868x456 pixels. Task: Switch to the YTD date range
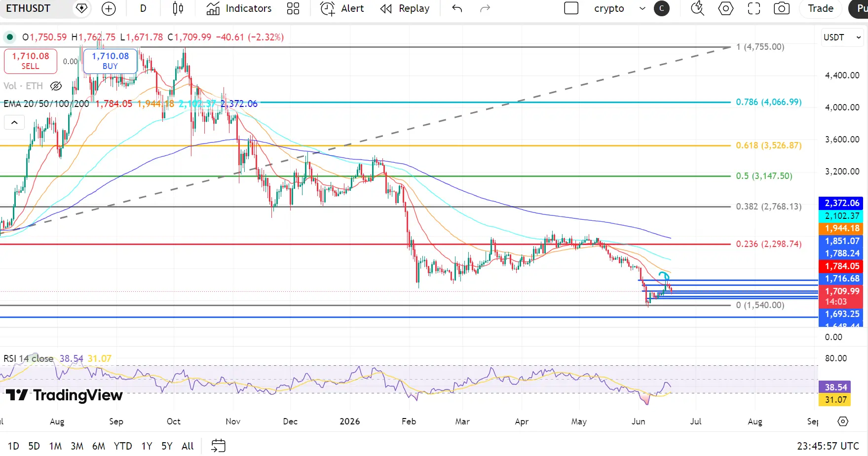click(x=123, y=446)
